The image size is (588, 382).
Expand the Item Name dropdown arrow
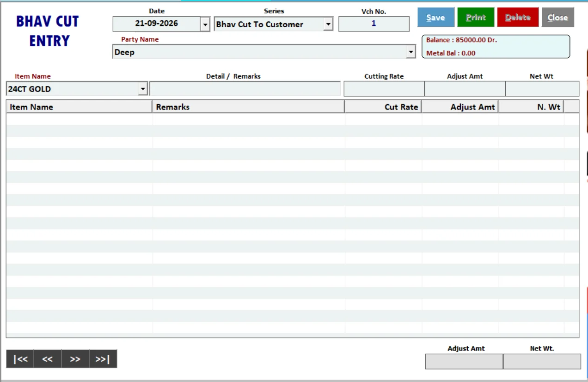(143, 89)
